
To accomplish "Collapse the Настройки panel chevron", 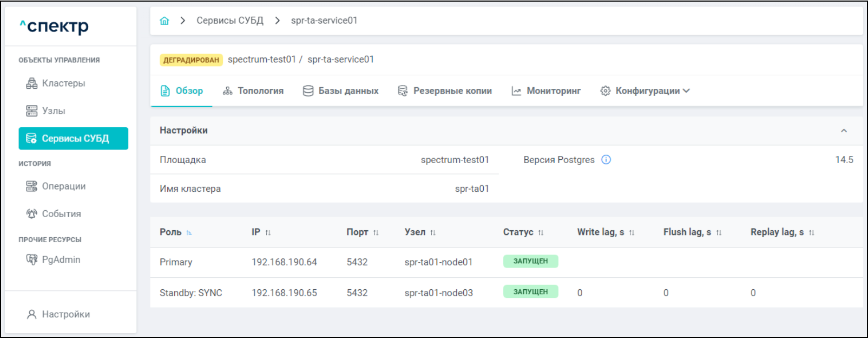I will [x=844, y=131].
